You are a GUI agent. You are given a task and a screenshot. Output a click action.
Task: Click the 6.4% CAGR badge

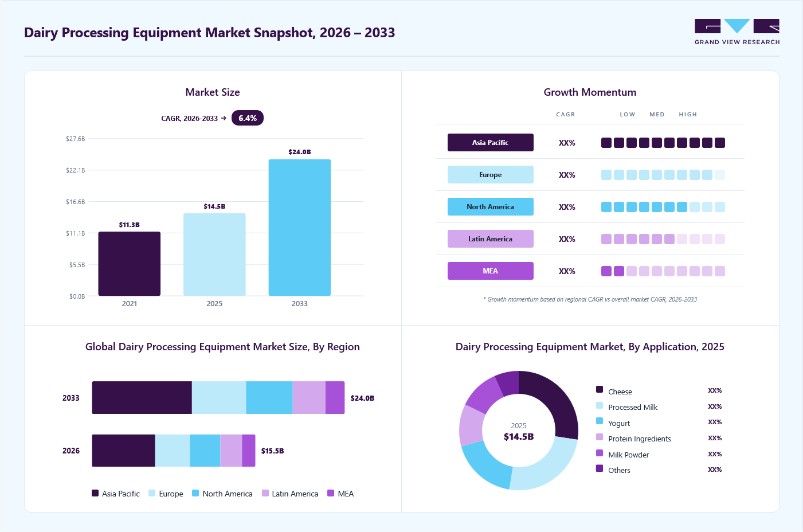coord(248,118)
